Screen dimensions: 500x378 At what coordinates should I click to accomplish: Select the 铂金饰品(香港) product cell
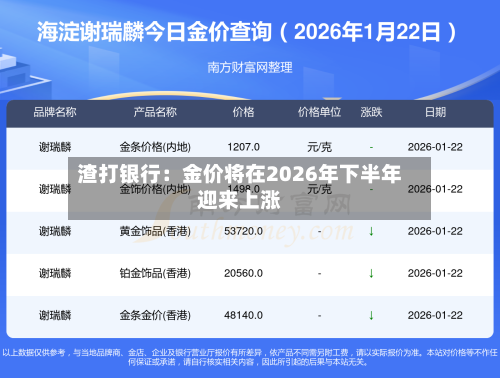[x=155, y=273]
